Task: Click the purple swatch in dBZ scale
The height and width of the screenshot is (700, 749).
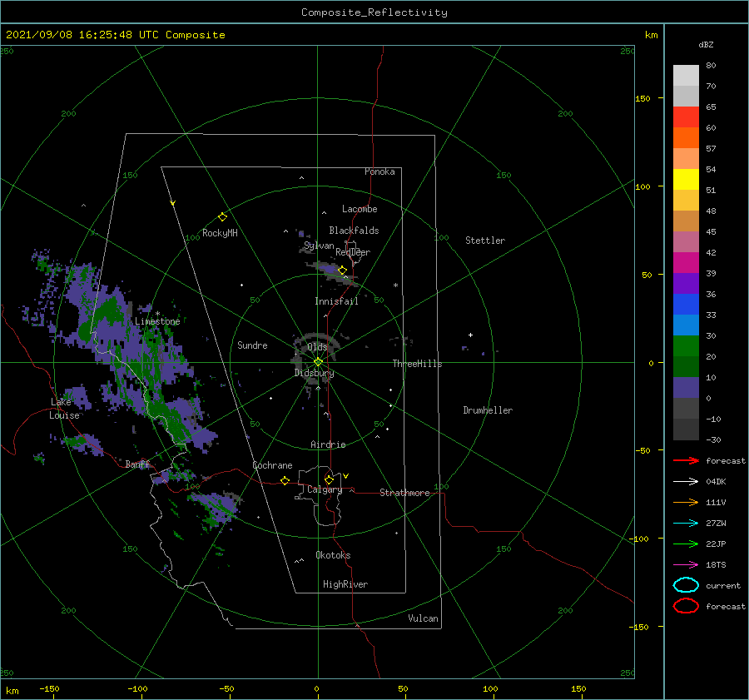Action: [686, 283]
